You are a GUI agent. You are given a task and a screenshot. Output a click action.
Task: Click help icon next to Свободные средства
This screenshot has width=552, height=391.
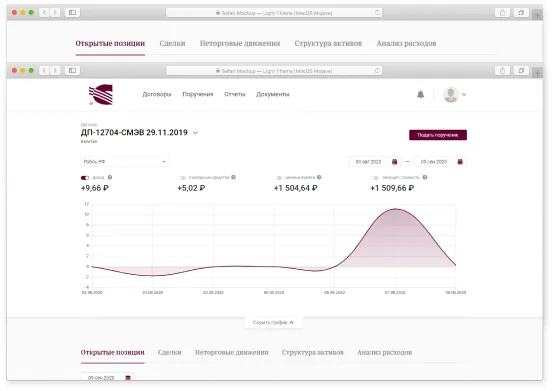[x=233, y=177]
